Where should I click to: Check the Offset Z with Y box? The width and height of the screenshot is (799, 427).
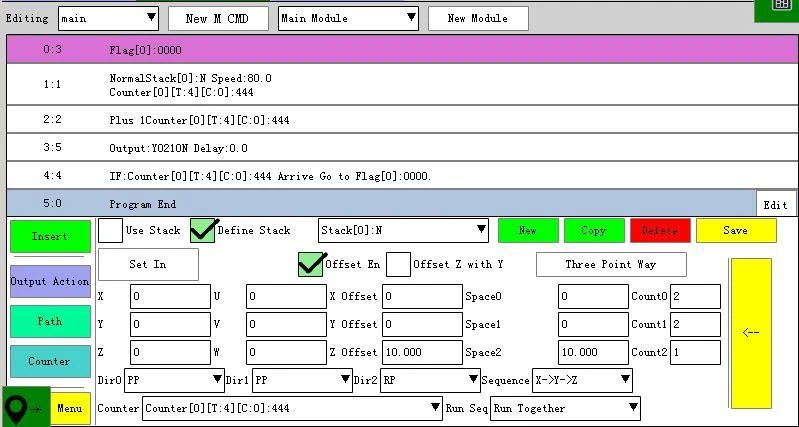(398, 264)
